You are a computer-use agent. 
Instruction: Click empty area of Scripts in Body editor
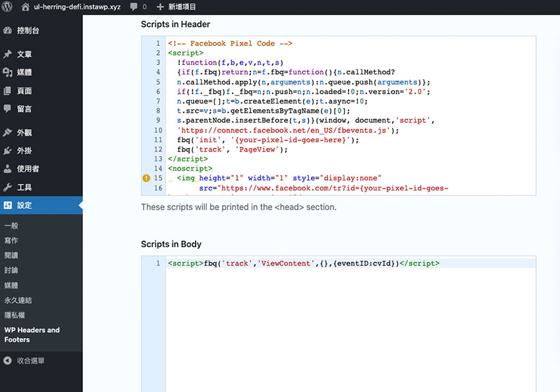pos(350,329)
